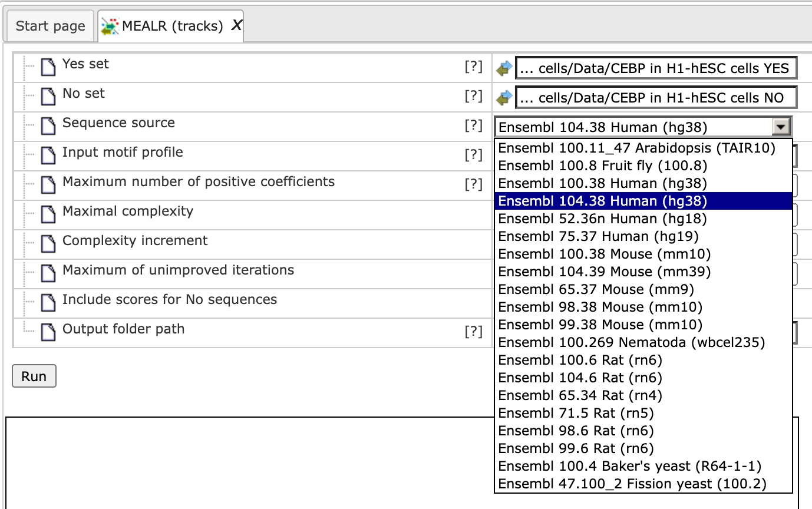812x509 pixels.
Task: Click the Complexity increment label
Action: pyautogui.click(x=135, y=240)
